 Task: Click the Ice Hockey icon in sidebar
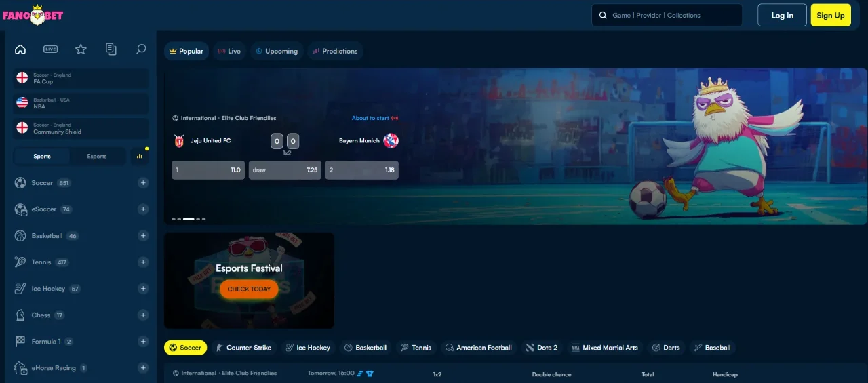(x=20, y=289)
